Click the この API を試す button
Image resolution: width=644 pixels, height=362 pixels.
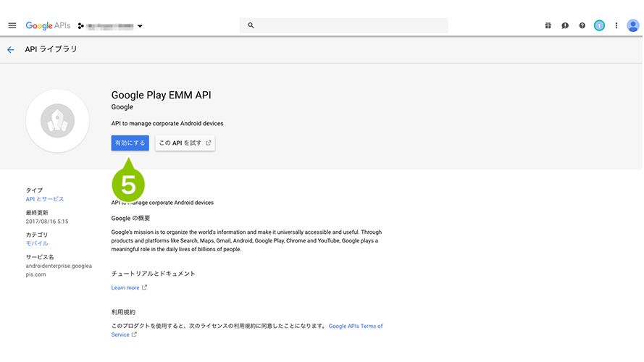click(x=185, y=143)
